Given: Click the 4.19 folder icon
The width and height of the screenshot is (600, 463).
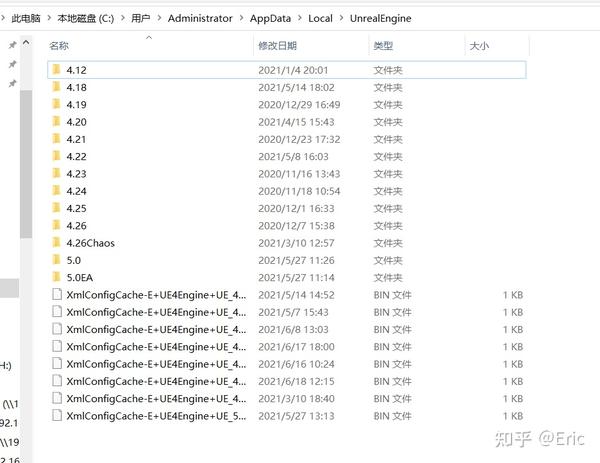Looking at the screenshot, I should click(57, 104).
